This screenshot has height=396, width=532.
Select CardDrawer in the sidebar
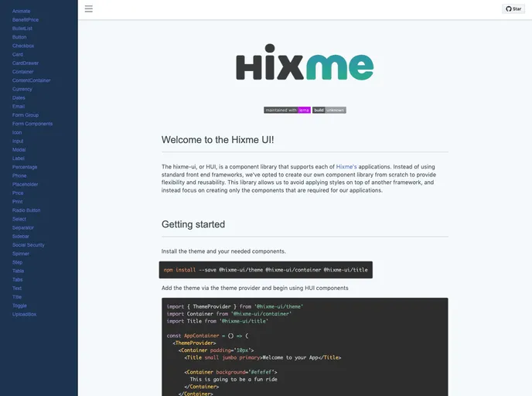tap(26, 63)
